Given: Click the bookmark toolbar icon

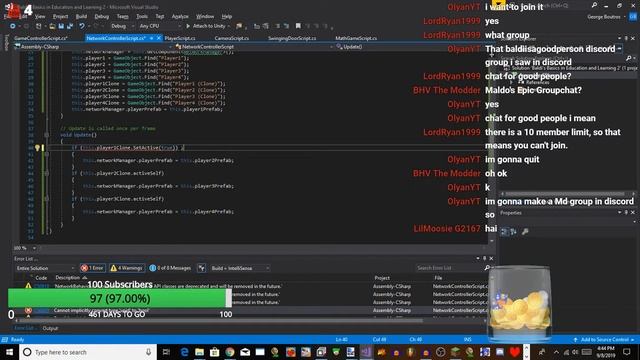Looking at the screenshot, I should point(298,26).
